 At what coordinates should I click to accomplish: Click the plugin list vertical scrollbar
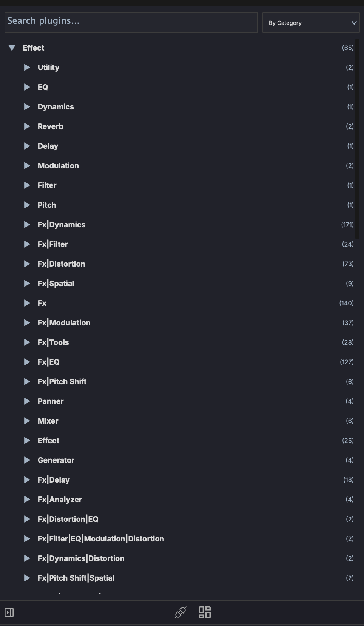pyautogui.click(x=357, y=139)
